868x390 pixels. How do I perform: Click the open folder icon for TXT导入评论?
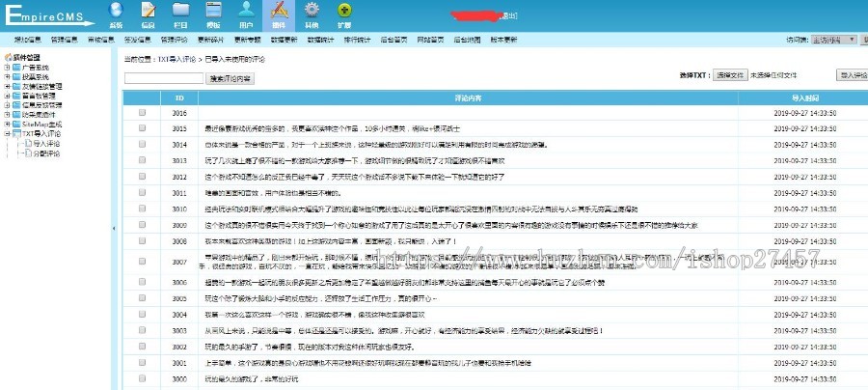[16, 133]
